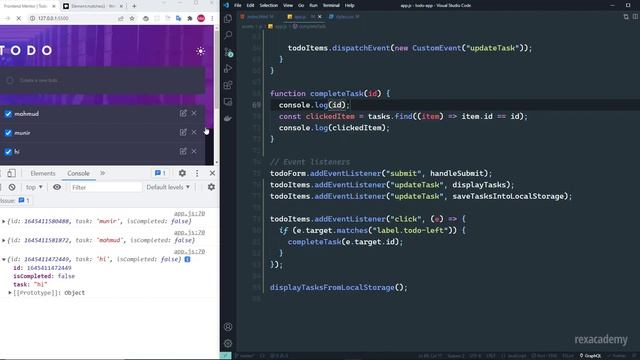Delete the 'munir' todo item
The image size is (640, 360).
pyautogui.click(x=194, y=132)
